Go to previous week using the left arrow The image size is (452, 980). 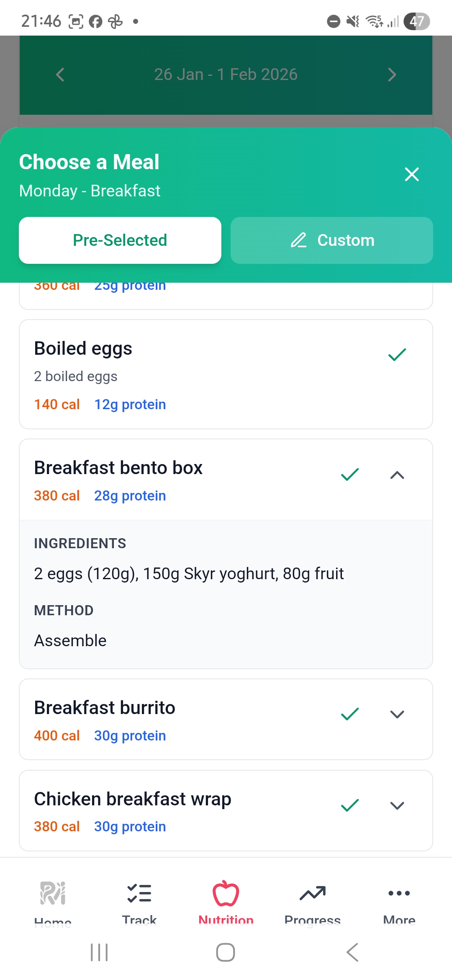pyautogui.click(x=60, y=75)
